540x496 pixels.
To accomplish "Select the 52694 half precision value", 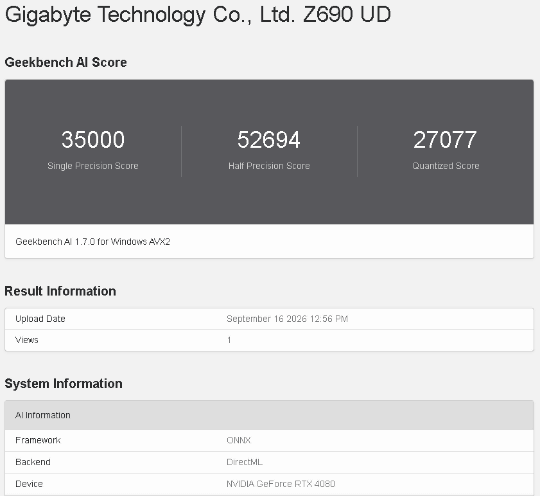I will 269,140.
